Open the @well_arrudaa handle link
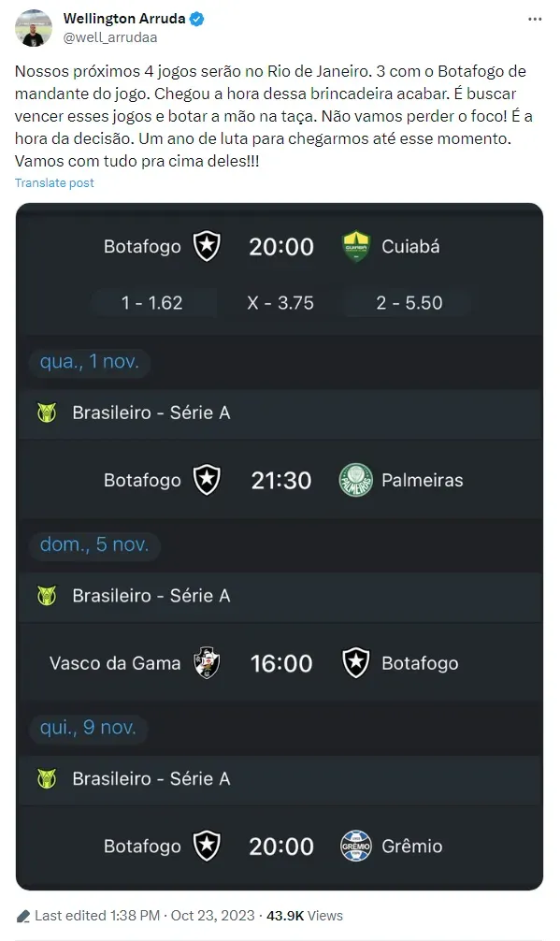The image size is (560, 941). 110,37
